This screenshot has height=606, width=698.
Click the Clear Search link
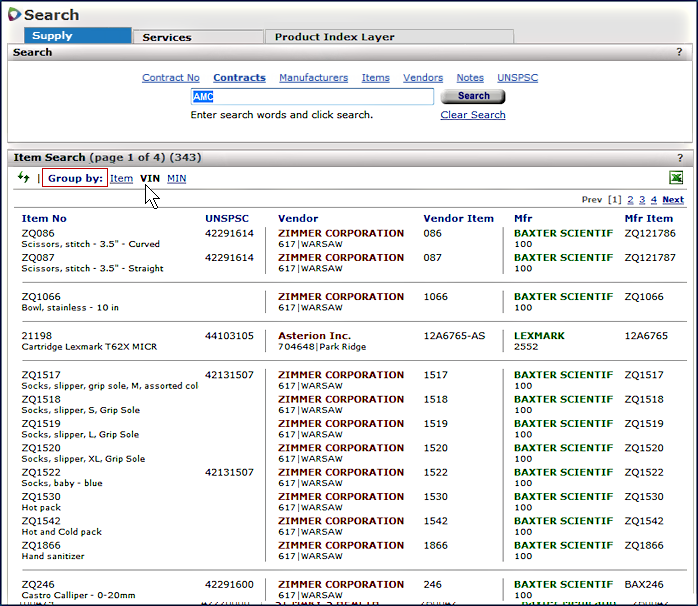coord(473,115)
